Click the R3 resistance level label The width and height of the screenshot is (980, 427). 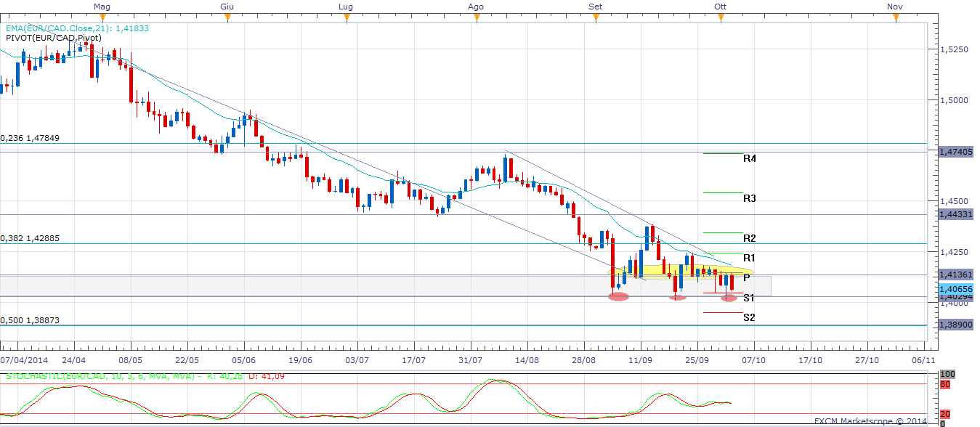coord(750,198)
